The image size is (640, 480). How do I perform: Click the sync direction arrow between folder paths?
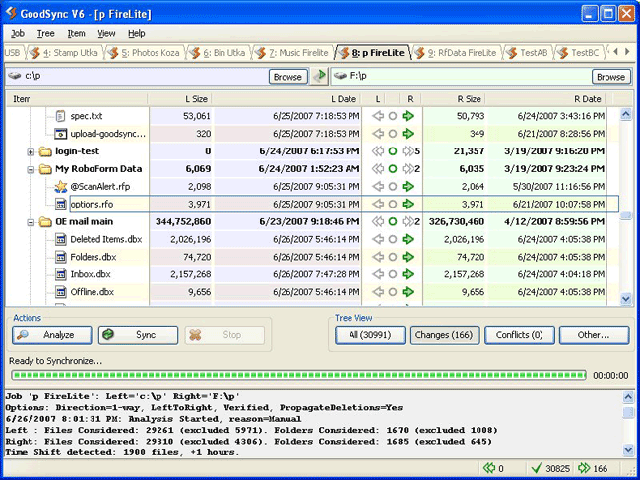pos(320,76)
